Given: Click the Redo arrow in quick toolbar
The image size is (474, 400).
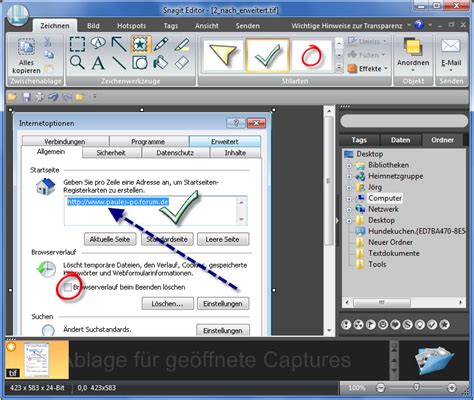Looking at the screenshot, I should (67, 97).
